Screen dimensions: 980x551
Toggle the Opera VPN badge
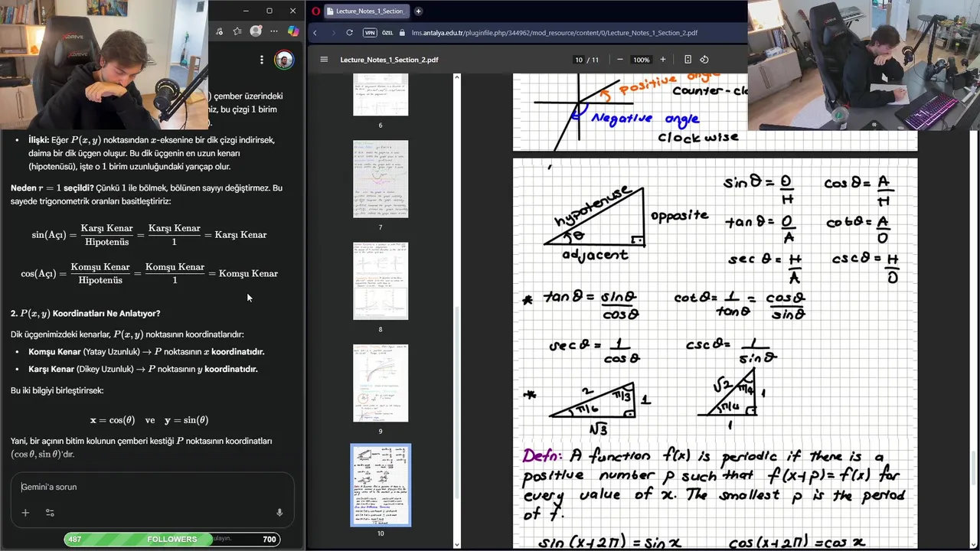pos(370,33)
